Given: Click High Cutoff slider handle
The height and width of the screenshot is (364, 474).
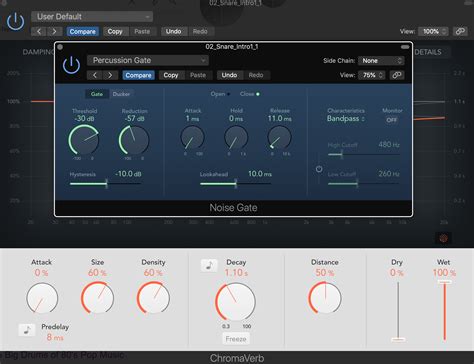Looking at the screenshot, I should pyautogui.click(x=342, y=154).
